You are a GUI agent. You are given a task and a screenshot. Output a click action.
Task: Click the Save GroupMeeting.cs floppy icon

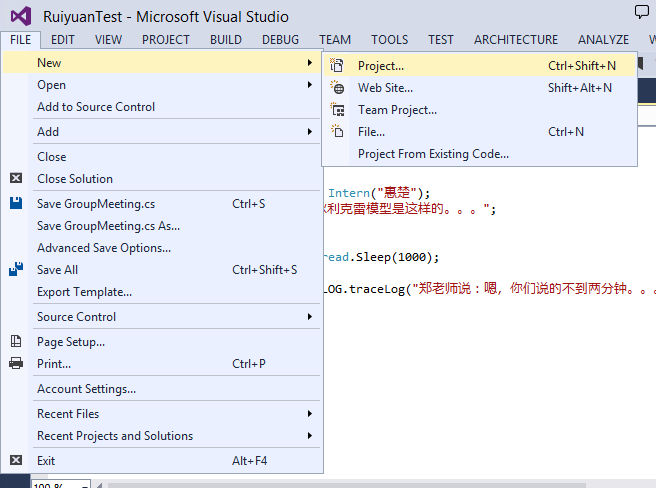[x=16, y=204]
